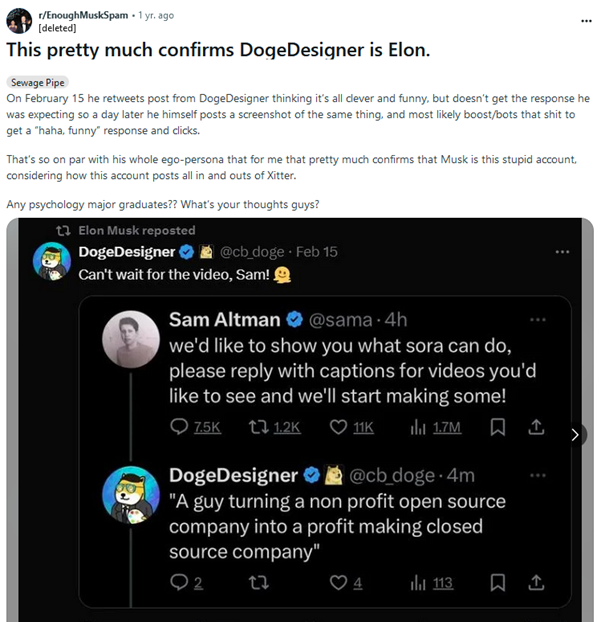Click the next image arrow
601x622 pixels.
574,435
